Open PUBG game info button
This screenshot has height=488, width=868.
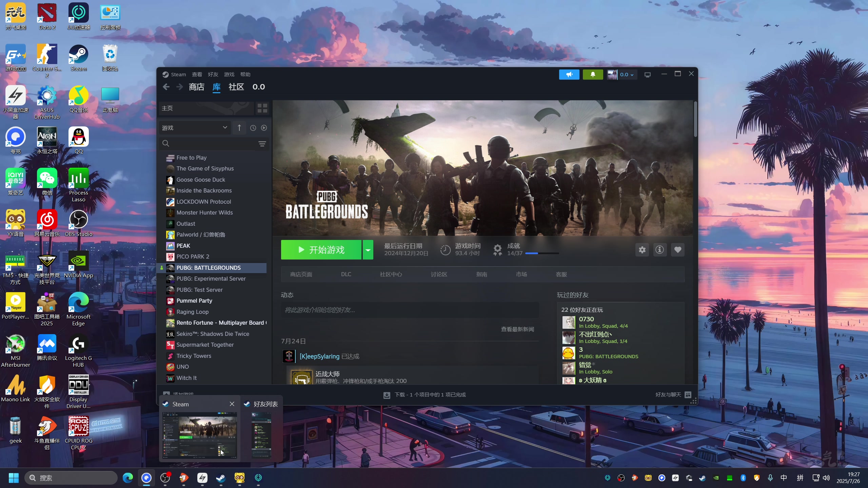660,250
